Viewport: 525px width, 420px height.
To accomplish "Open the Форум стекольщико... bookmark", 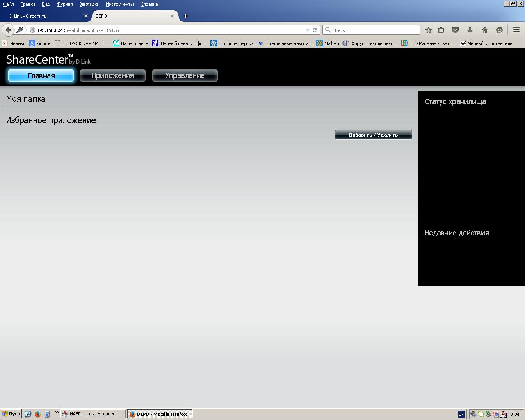I will click(370, 43).
